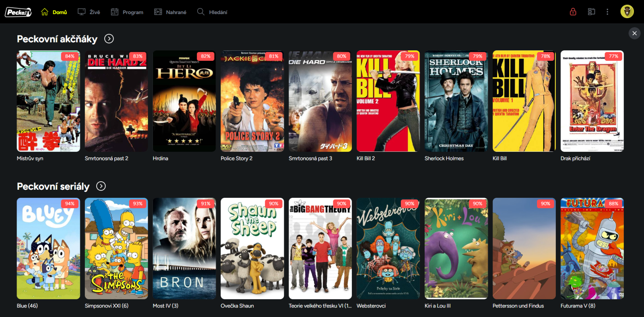Viewport: 644px width, 317px height.
Task: Select the Kill Bill volume 1 poster
Action: 524,101
